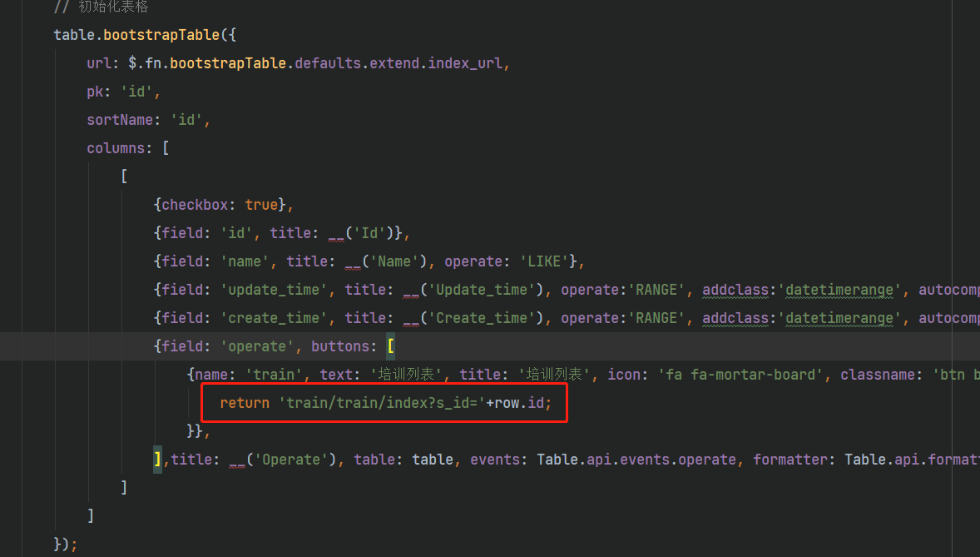Click index_url in the url line

(465, 63)
